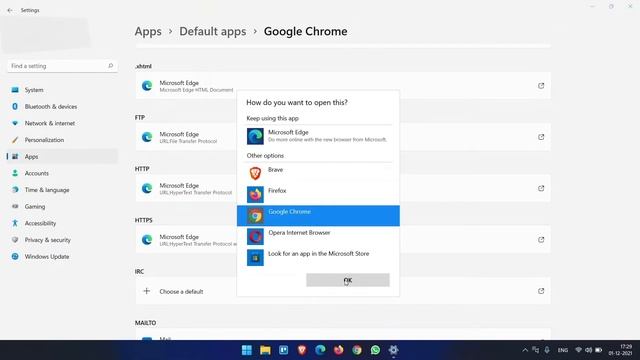Open Personalization settings
640x360 pixels.
click(62, 140)
